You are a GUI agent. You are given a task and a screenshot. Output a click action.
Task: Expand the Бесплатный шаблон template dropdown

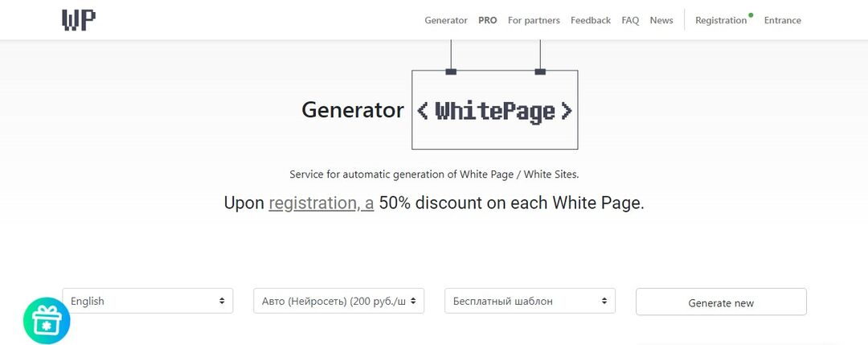530,302
